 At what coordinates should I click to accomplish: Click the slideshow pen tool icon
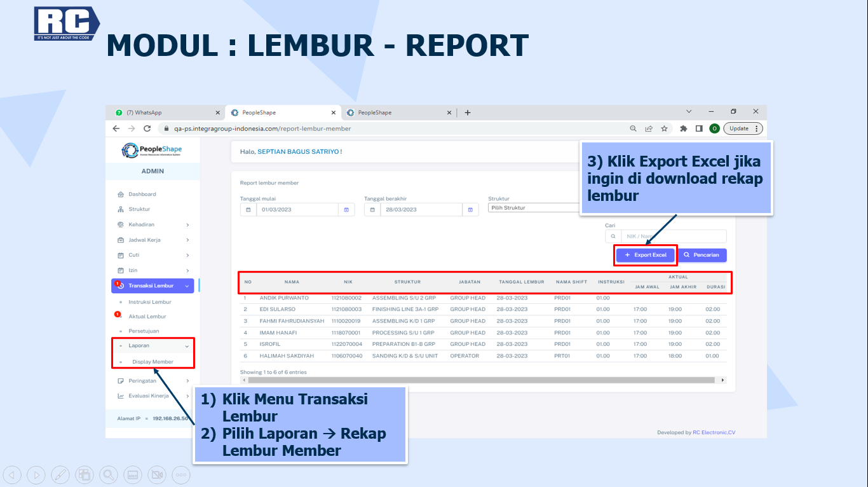click(60, 474)
